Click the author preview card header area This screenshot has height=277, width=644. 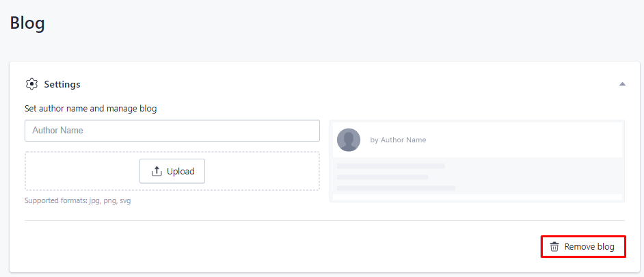(477, 140)
